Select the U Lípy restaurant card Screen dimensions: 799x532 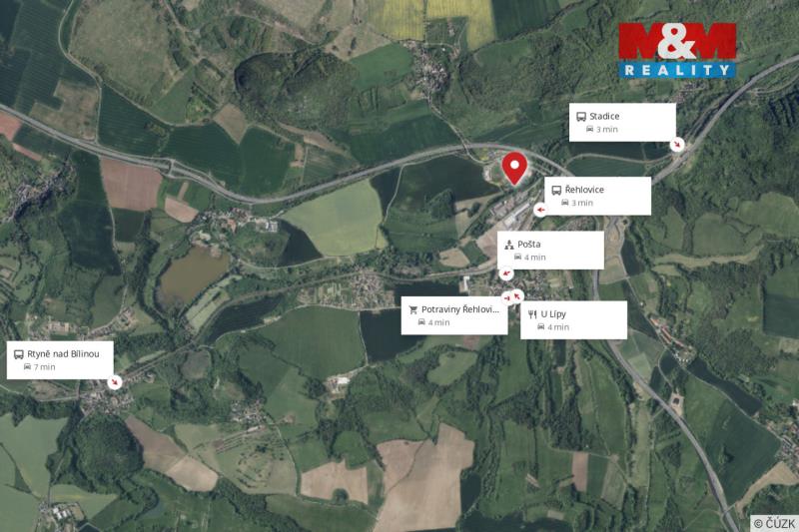(x=573, y=320)
